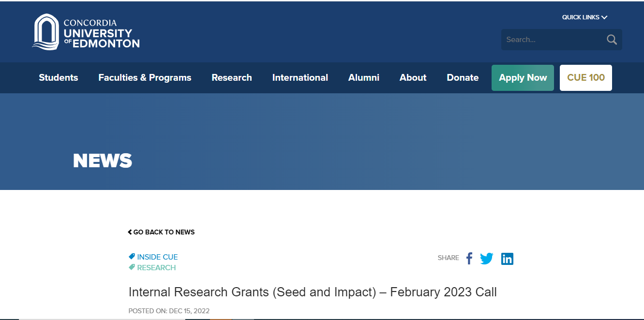Screen dimensions: 644x320
Task: Open the About menu item
Action: 413,78
